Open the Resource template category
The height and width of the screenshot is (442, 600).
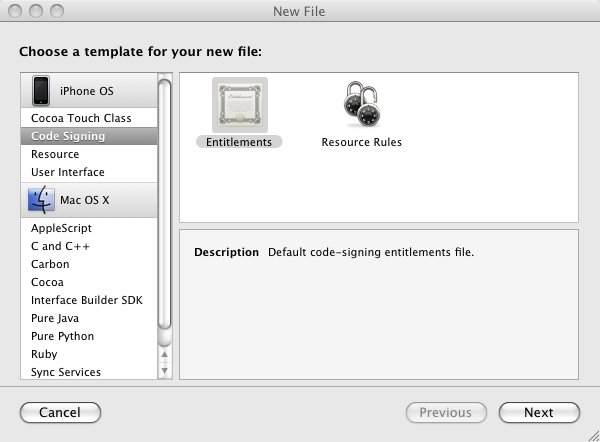click(54, 154)
